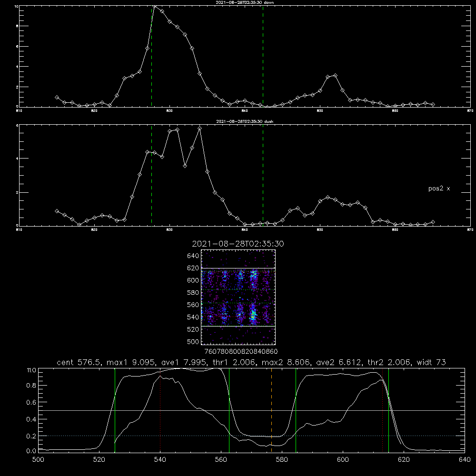Select the 'pos2 x' label
The height and width of the screenshot is (476, 476).
point(439,188)
